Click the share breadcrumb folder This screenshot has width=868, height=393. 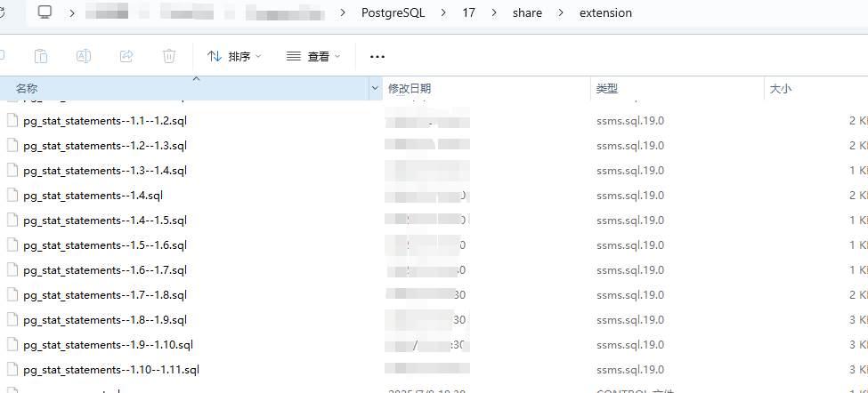pos(527,12)
